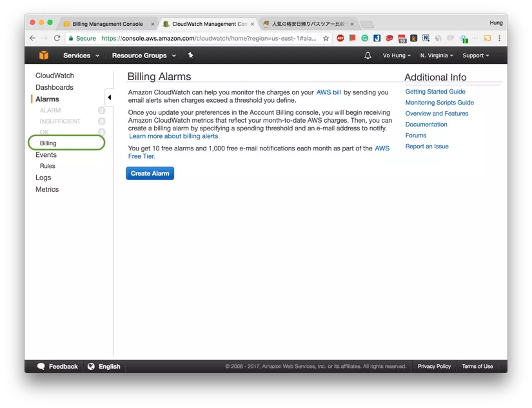Change language via English button
This screenshot has height=408, width=532.
coord(104,366)
